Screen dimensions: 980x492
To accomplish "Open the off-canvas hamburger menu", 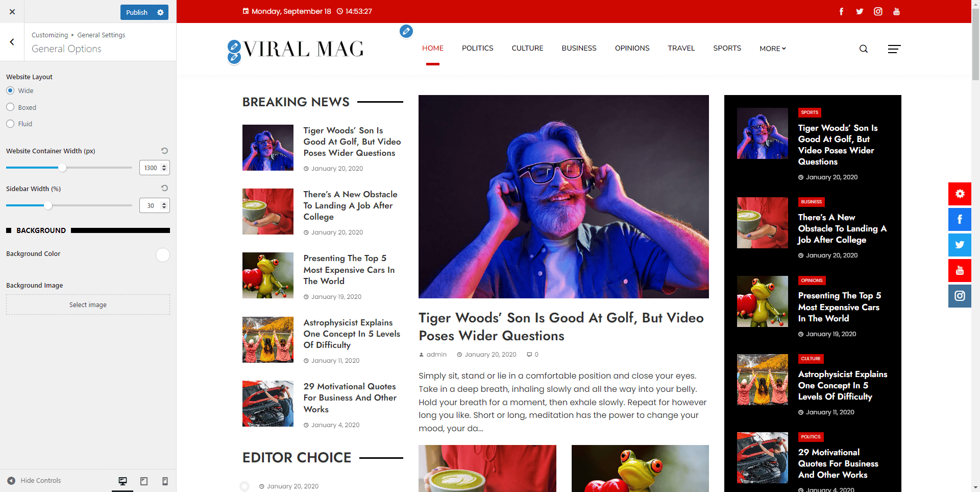I will [x=894, y=49].
